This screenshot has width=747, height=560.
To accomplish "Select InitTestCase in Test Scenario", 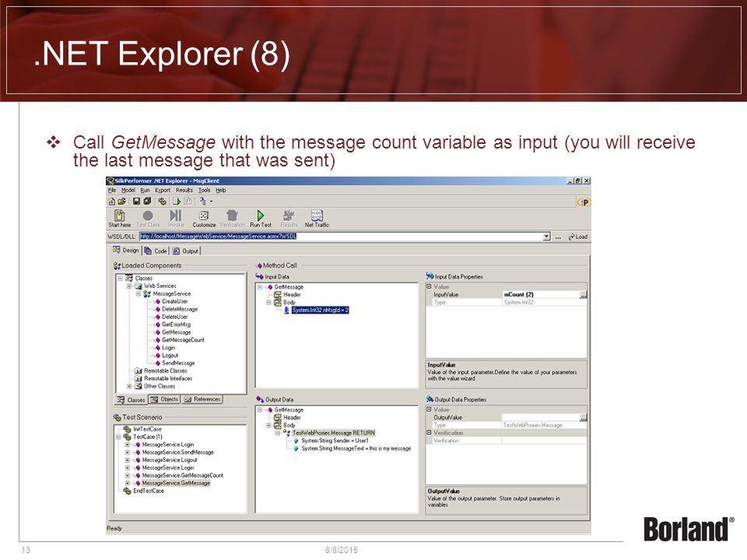I will coord(147,429).
